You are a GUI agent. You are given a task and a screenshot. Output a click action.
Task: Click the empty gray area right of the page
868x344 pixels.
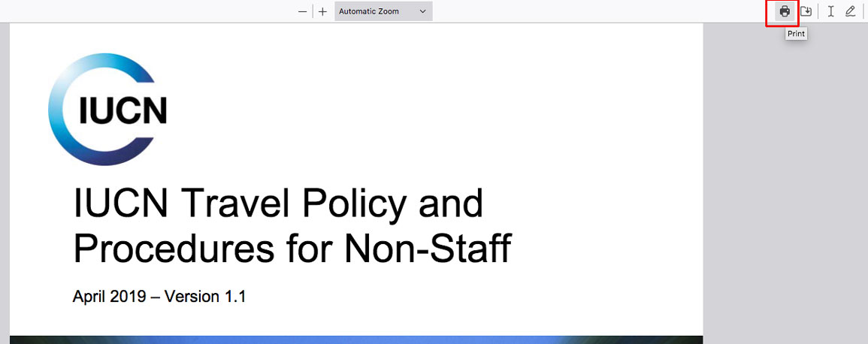[x=785, y=188]
